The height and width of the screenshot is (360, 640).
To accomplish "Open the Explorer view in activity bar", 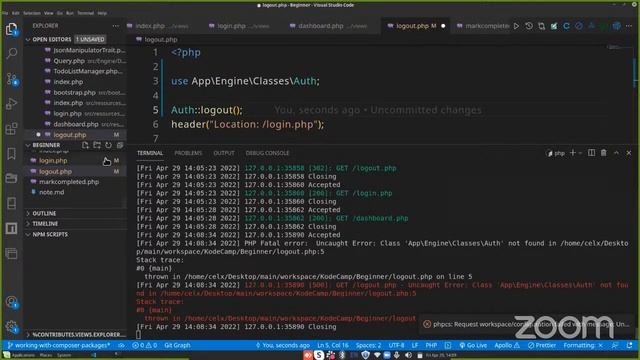I will (x=11, y=29).
